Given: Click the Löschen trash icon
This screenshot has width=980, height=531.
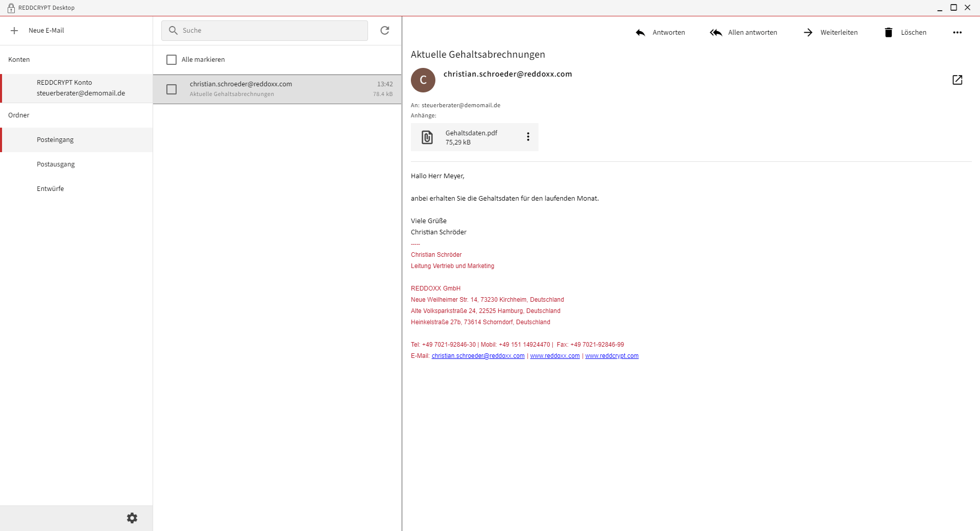Looking at the screenshot, I should point(888,33).
